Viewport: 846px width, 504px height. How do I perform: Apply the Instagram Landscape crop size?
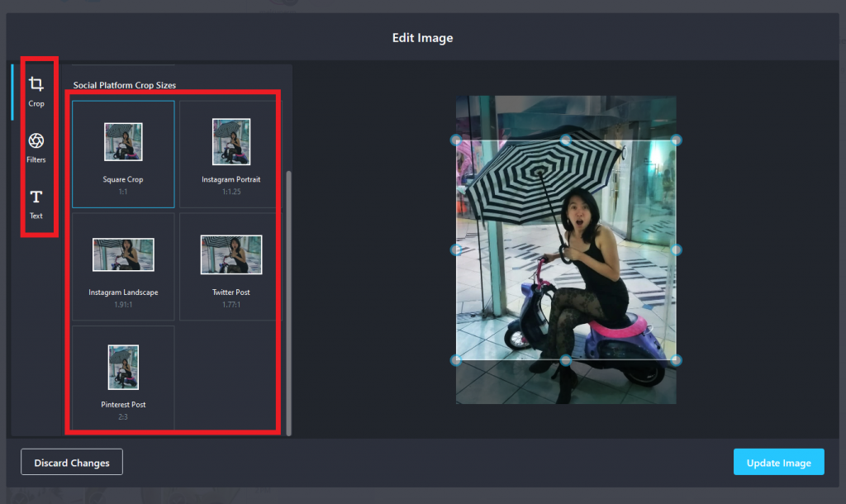(123, 266)
